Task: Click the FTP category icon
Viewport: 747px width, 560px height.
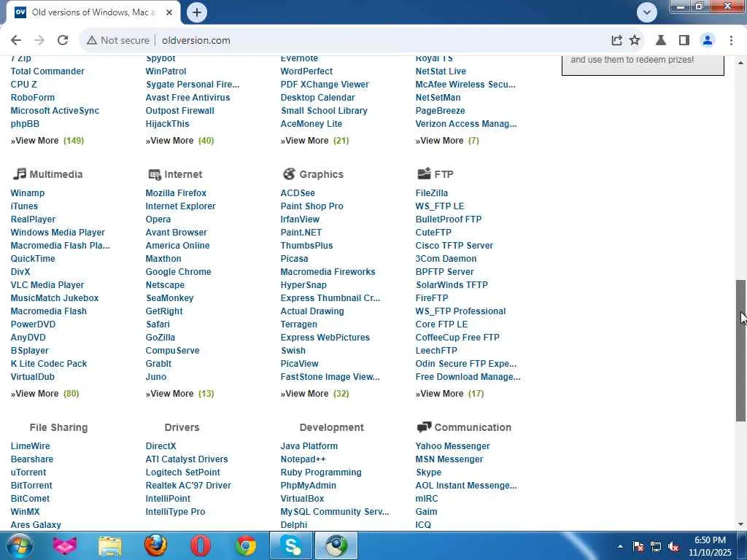Action: (x=424, y=174)
